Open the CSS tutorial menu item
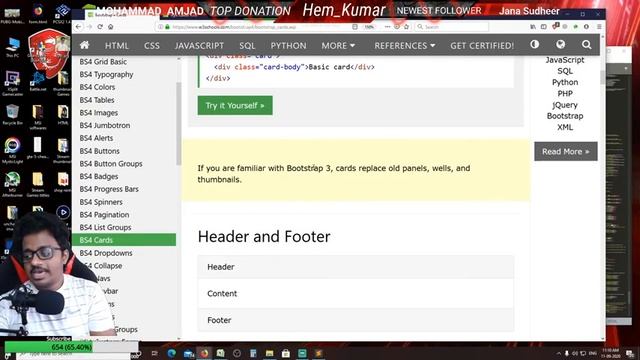640x360 pixels. [x=152, y=46]
